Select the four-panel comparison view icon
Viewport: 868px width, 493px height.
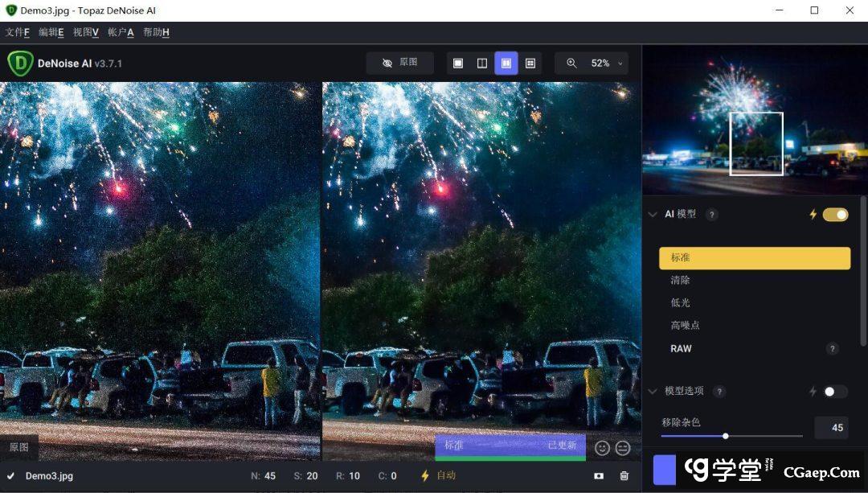530,64
